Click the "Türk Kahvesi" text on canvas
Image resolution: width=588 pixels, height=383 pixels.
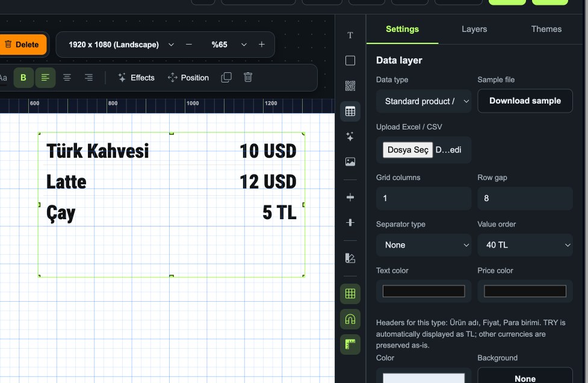(x=97, y=151)
